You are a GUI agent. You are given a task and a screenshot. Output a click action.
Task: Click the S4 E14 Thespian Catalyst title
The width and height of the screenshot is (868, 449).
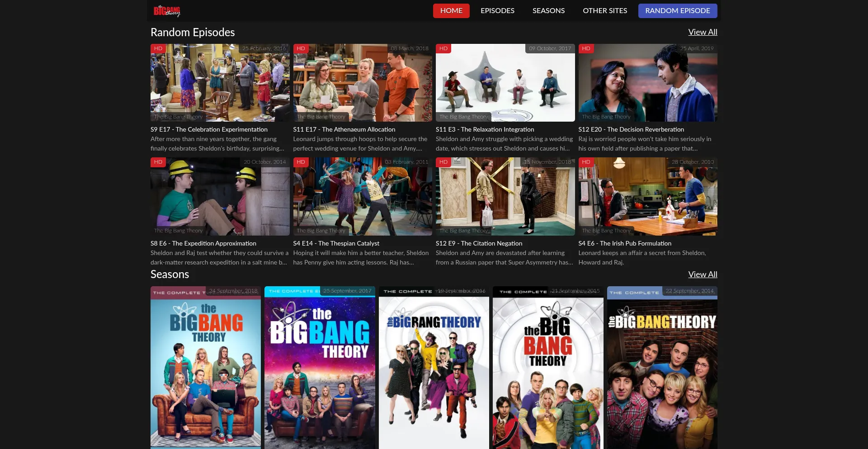coord(336,243)
